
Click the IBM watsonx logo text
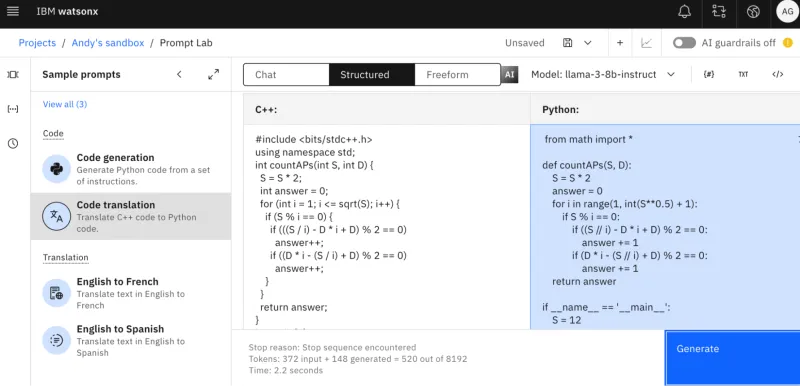[67, 11]
